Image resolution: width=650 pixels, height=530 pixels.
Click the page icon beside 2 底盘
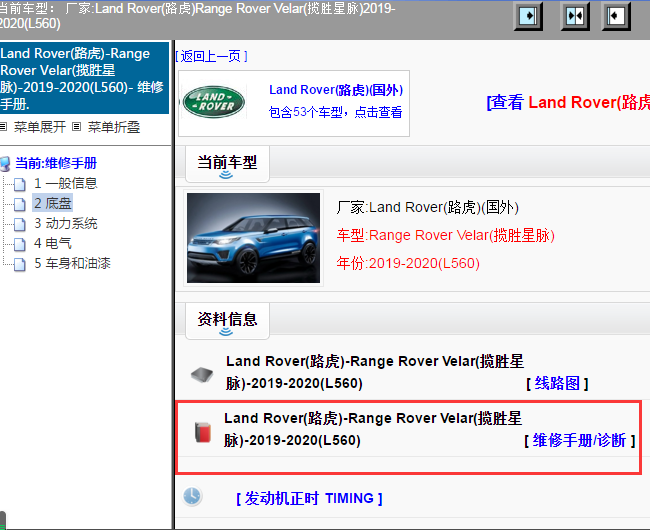(19, 204)
